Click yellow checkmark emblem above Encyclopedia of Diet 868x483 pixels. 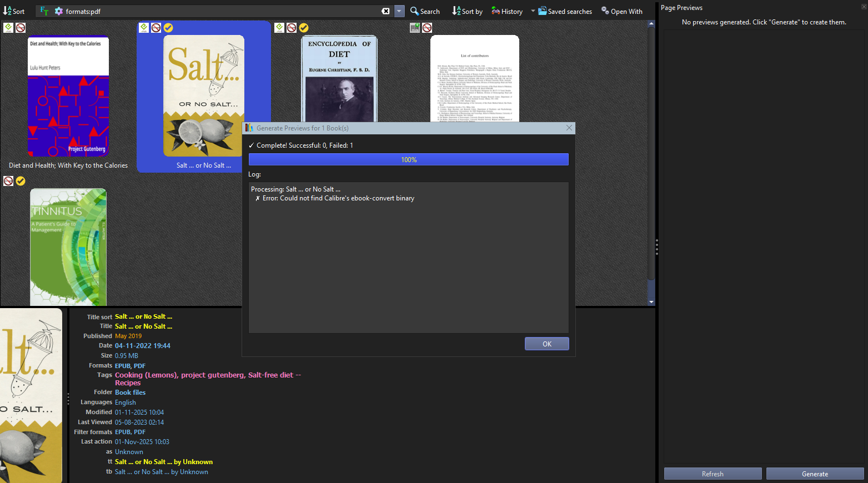tap(304, 28)
